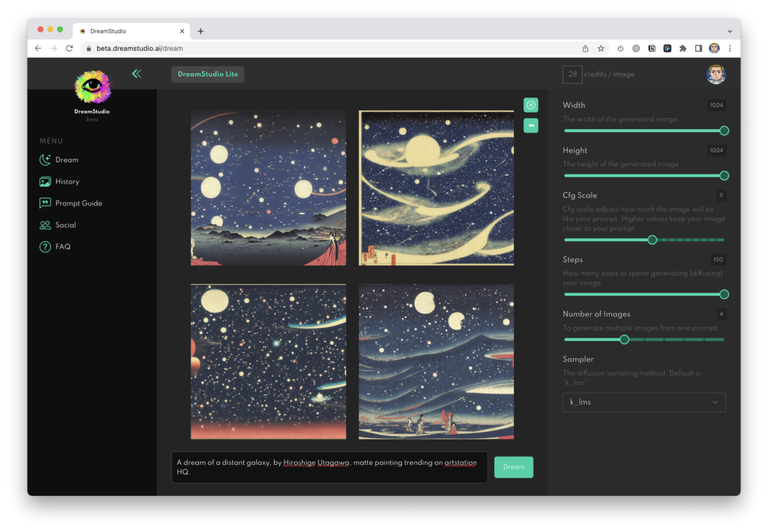Click the History picture icon

click(45, 181)
